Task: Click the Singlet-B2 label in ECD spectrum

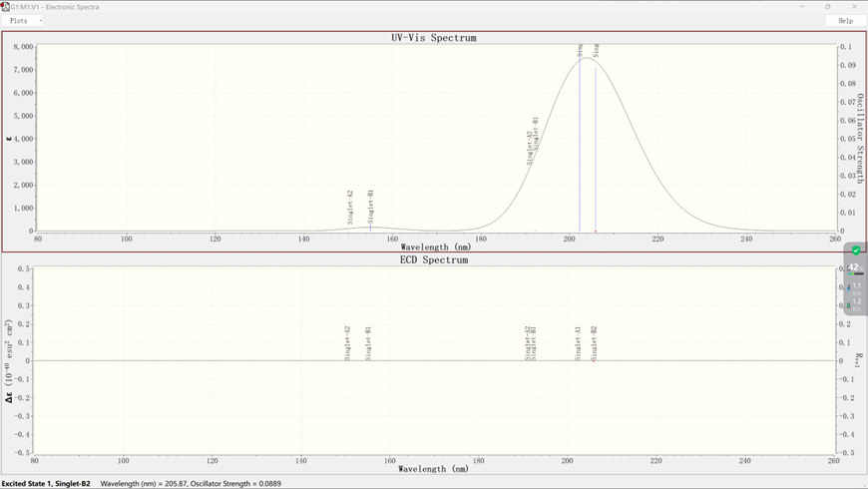Action: point(594,343)
